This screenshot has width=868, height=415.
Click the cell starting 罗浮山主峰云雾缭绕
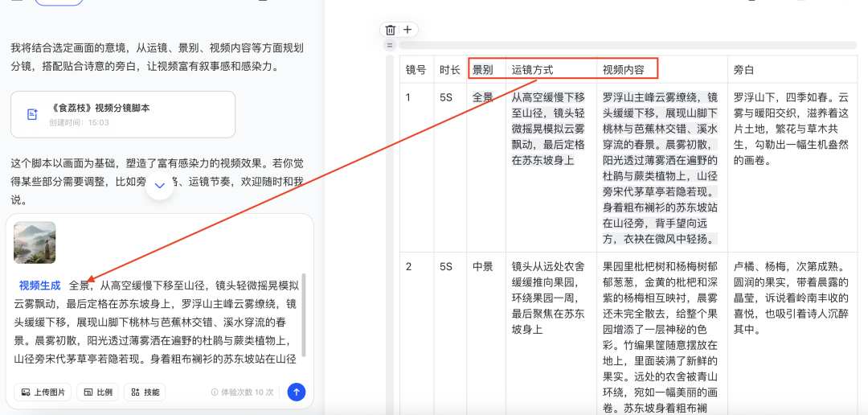pyautogui.click(x=662, y=166)
